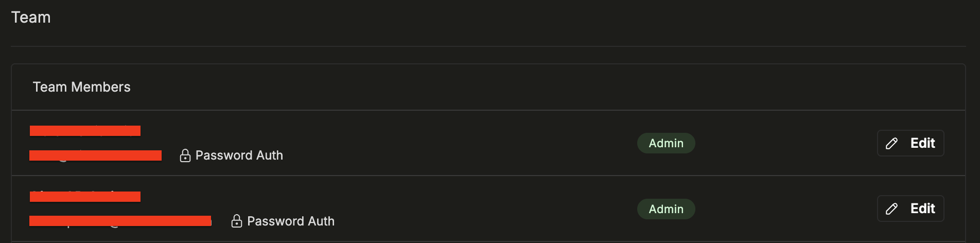Click the Team Members section title
Viewport: 980px width, 243px height.
click(x=81, y=87)
